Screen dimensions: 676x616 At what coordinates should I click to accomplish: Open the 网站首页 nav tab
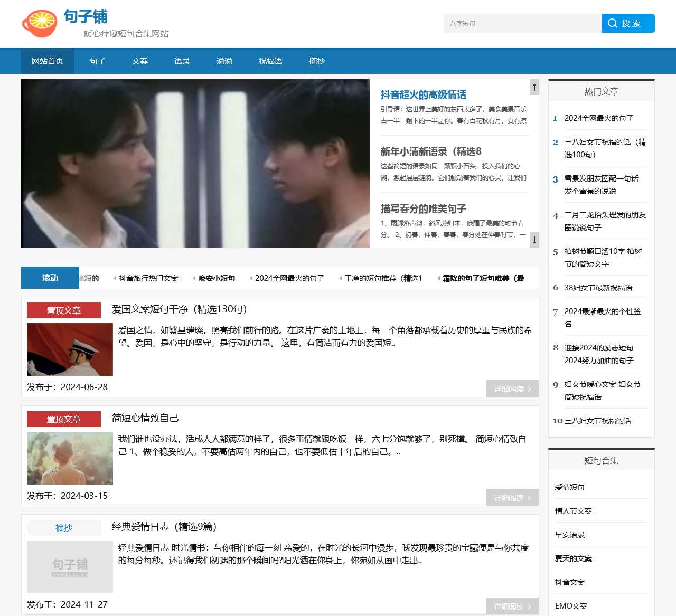48,61
